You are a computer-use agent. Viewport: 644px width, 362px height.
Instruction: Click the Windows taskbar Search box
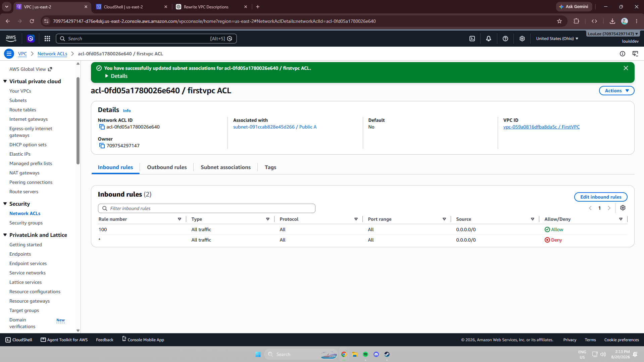(x=301, y=354)
